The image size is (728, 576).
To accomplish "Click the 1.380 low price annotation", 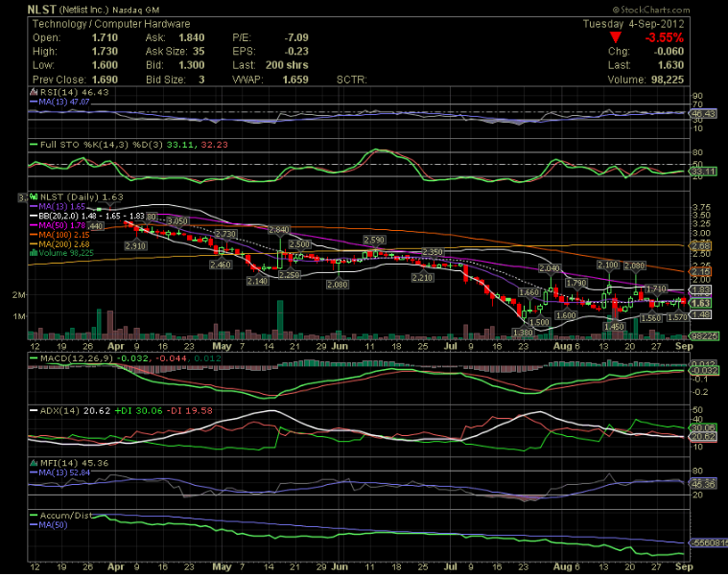I will [523, 333].
